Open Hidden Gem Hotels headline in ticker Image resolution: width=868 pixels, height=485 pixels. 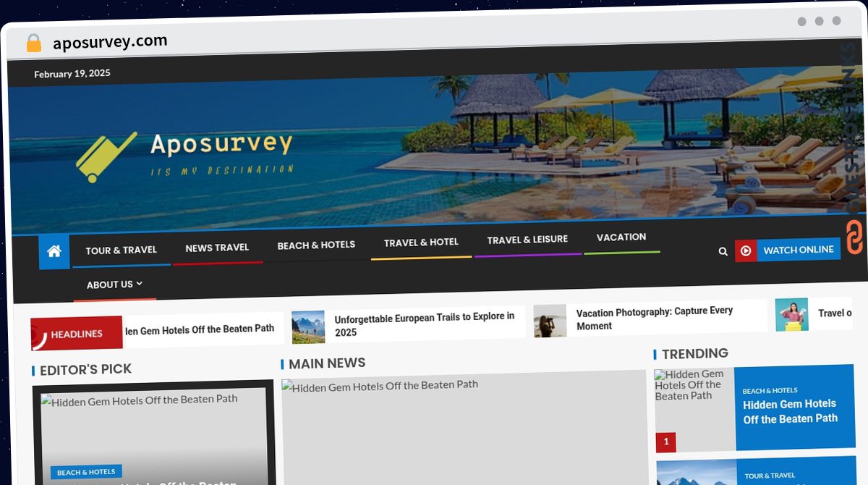pyautogui.click(x=200, y=329)
